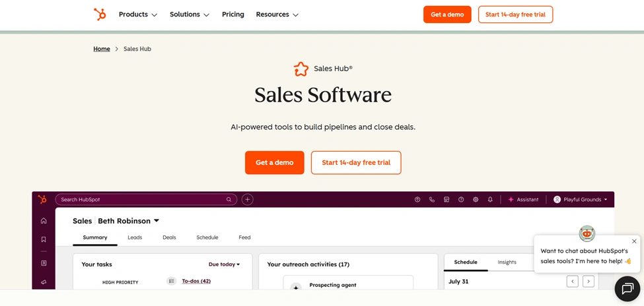This screenshot has height=306, width=644.
Task: Expand the Beth Robinson user dropdown
Action: click(x=129, y=221)
